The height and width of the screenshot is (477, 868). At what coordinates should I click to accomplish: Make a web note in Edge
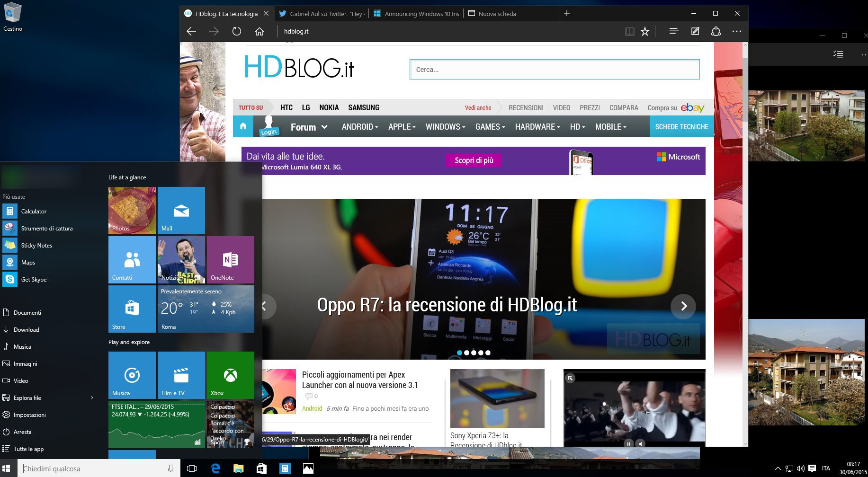tap(695, 31)
